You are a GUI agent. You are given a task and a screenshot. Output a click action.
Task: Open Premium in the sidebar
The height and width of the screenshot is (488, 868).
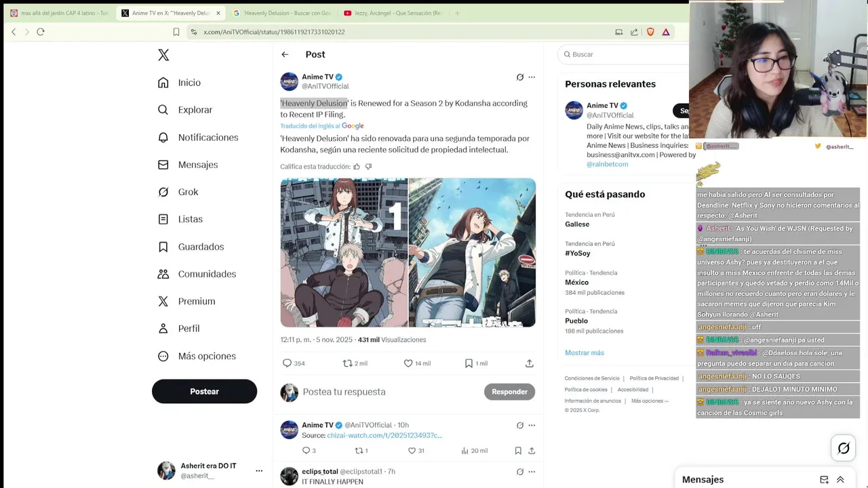click(186, 301)
